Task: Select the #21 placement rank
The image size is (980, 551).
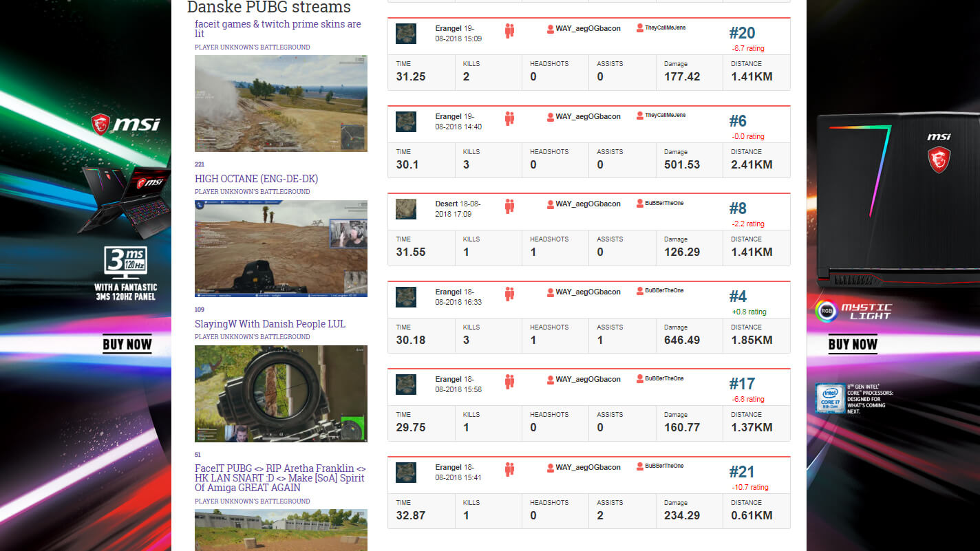Action: click(x=742, y=472)
